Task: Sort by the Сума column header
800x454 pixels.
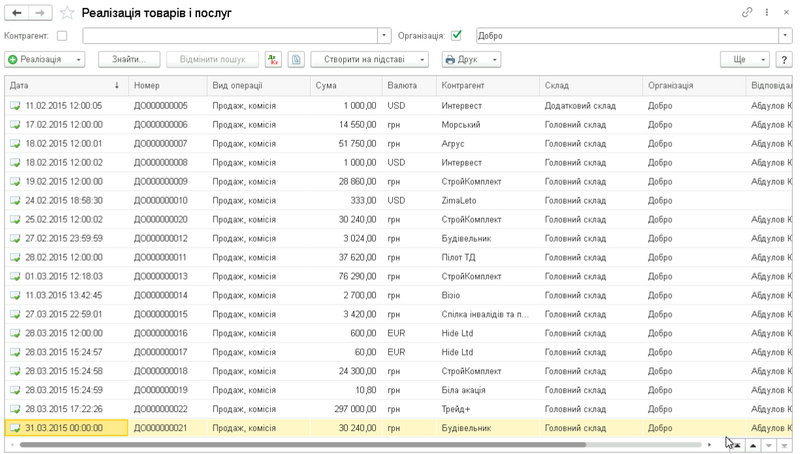Action: pos(345,85)
